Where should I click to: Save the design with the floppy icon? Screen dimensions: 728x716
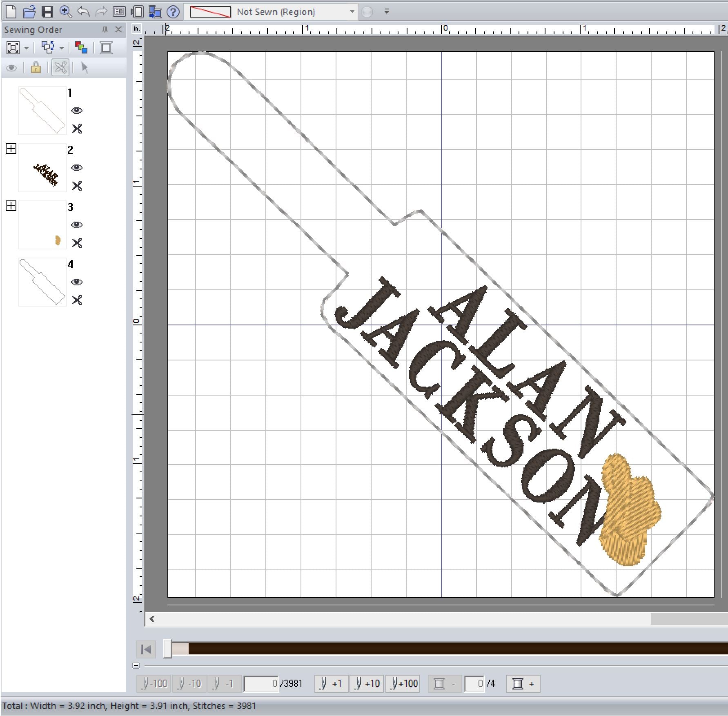pos(47,11)
